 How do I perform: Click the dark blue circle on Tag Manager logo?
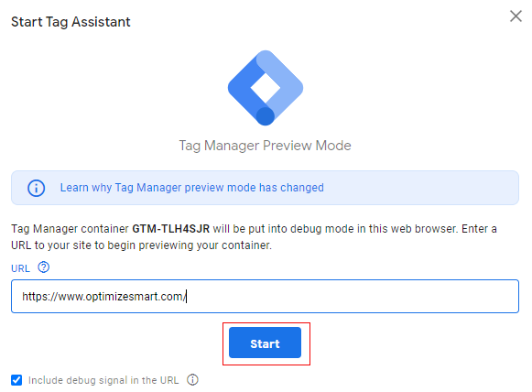[266, 115]
